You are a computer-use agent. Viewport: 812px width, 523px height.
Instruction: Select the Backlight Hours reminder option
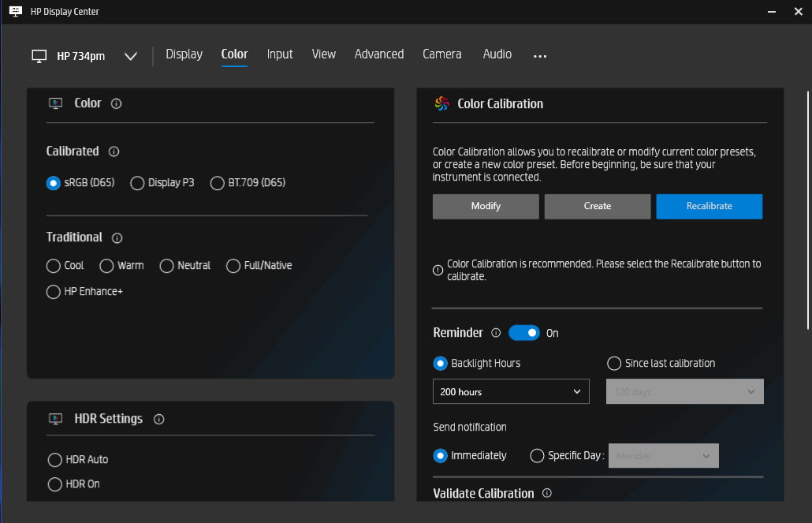tap(477, 364)
